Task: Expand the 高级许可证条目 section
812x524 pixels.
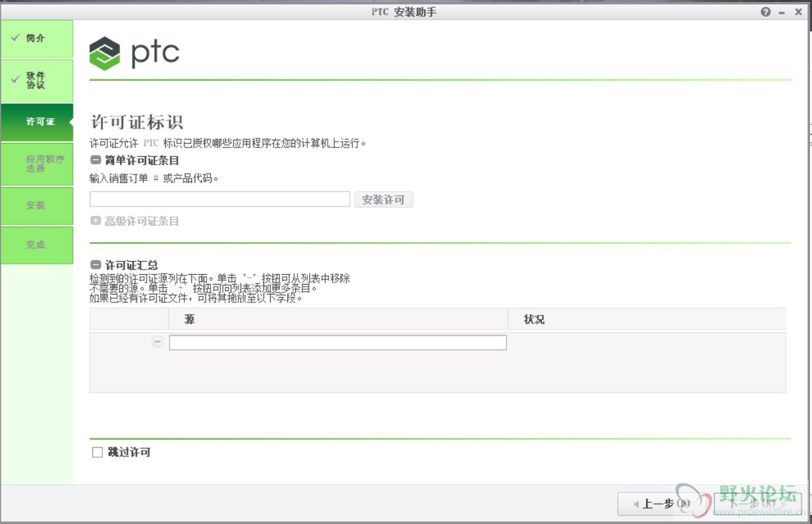Action: tap(96, 221)
